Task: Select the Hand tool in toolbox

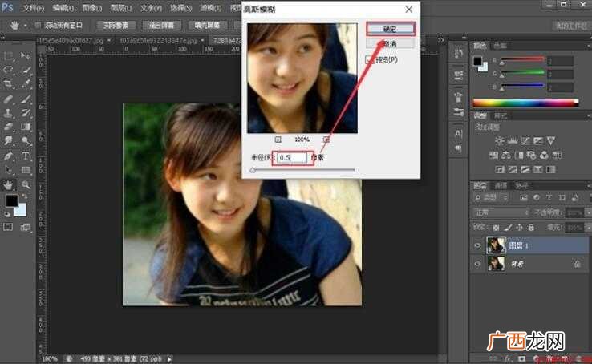Action: pos(8,185)
